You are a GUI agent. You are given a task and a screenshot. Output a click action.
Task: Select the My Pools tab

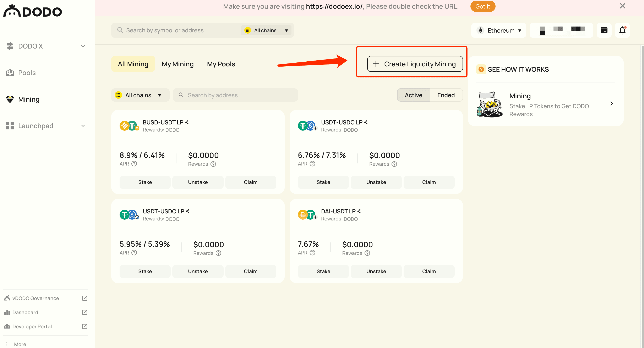(x=221, y=64)
